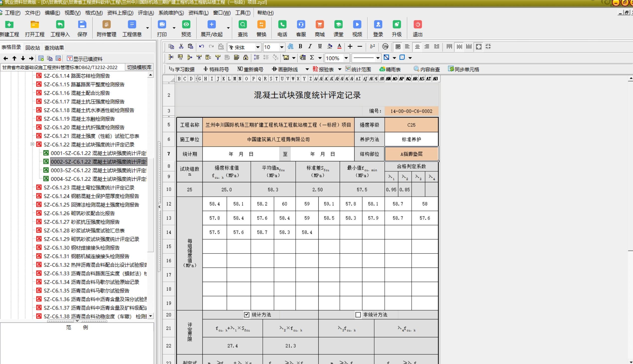The width and height of the screenshot is (633, 364).
Task: Click the 同步单元格 button
Action: [x=463, y=69]
